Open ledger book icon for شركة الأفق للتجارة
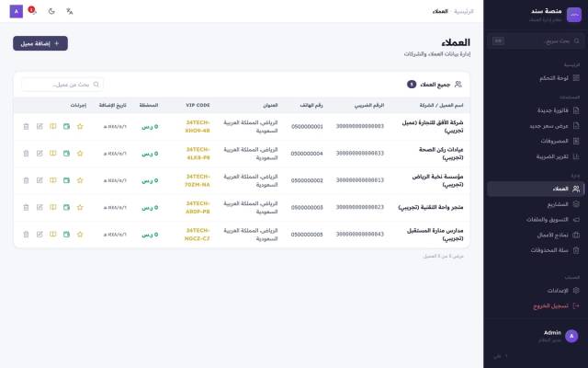This screenshot has width=588, height=368. (x=53, y=127)
